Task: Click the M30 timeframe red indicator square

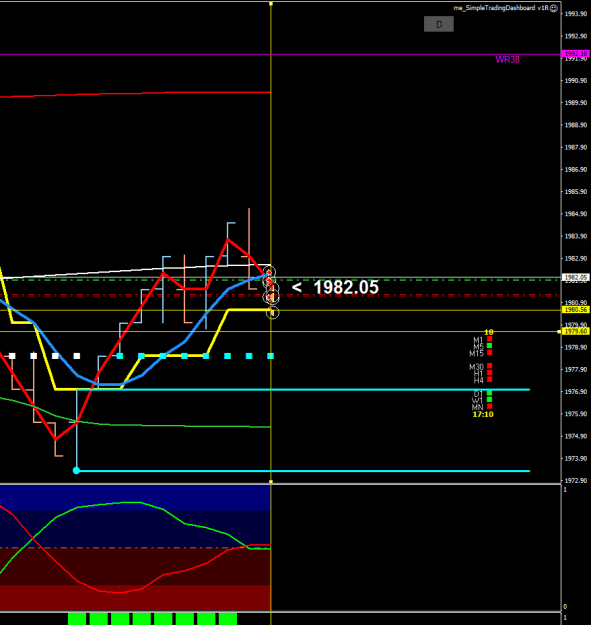Action: click(489, 366)
